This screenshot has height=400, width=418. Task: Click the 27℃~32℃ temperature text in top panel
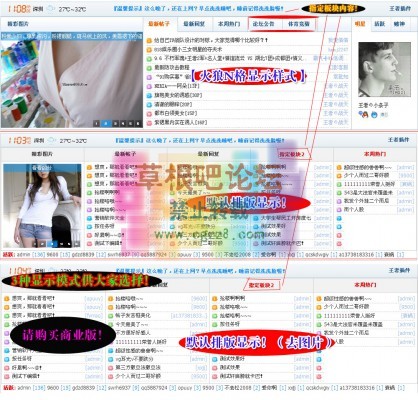[72, 9]
